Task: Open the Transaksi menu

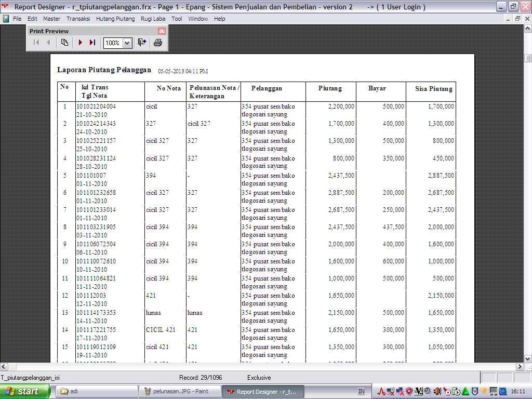Action: coord(78,19)
